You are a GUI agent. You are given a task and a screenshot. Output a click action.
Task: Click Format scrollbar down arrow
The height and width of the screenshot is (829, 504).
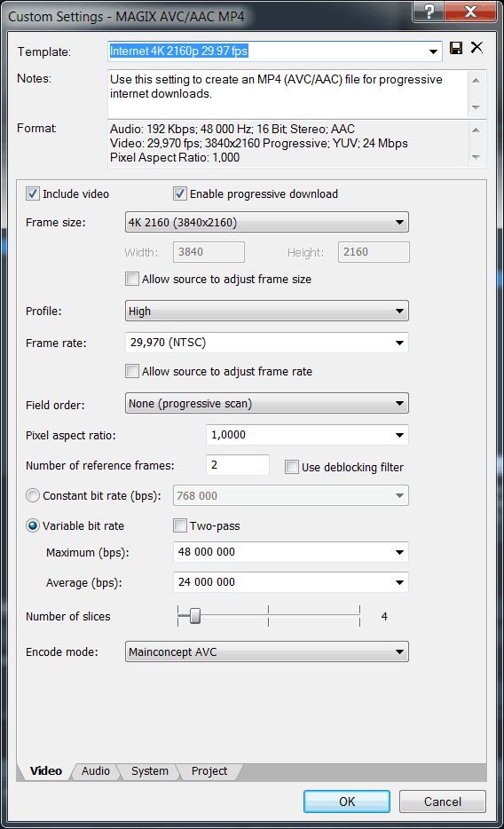pos(476,157)
